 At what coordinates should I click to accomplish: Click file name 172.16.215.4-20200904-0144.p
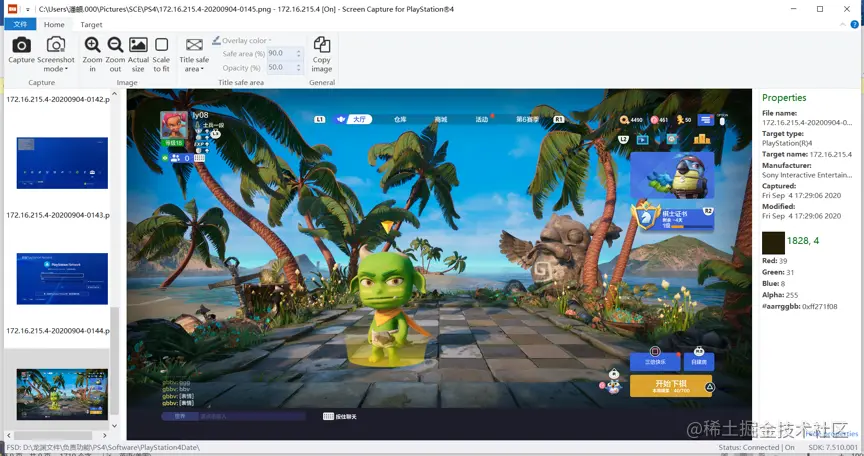tap(58, 330)
